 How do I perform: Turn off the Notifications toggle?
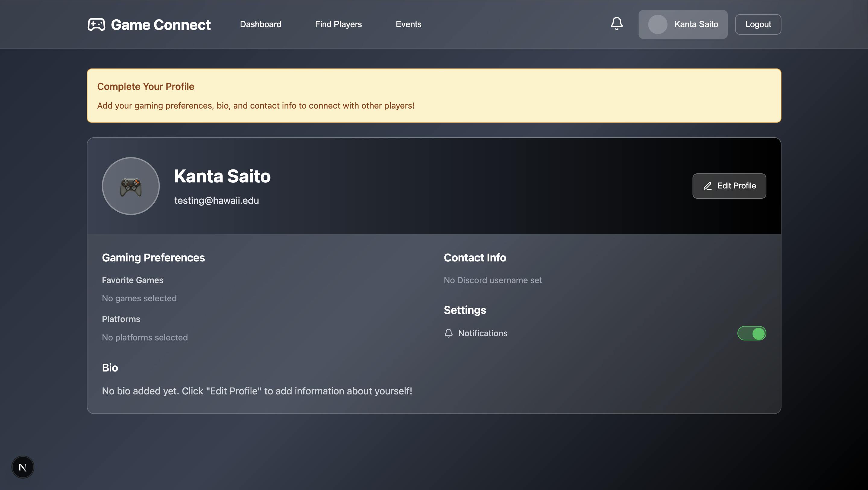751,333
